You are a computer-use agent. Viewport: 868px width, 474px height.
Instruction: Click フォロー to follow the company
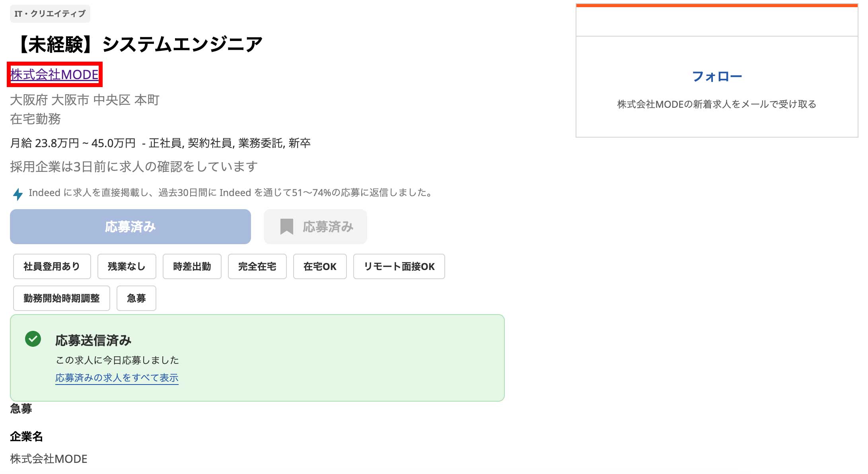tap(717, 76)
